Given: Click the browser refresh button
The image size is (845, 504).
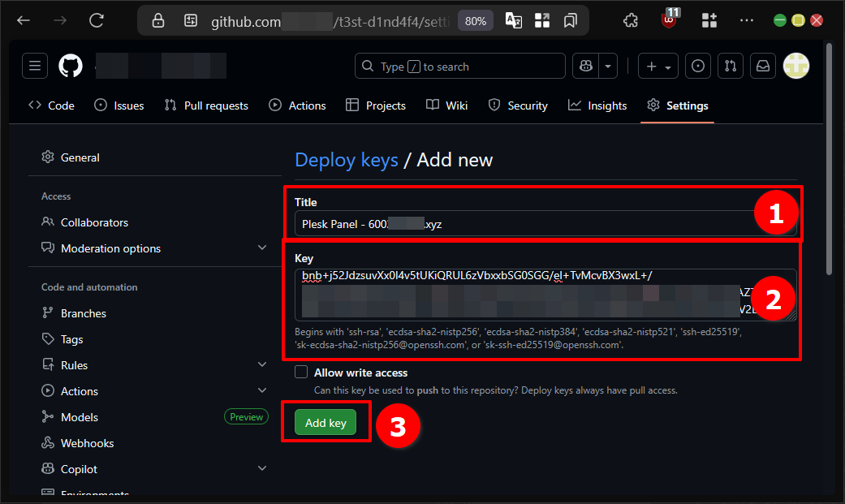Looking at the screenshot, I should click(97, 20).
